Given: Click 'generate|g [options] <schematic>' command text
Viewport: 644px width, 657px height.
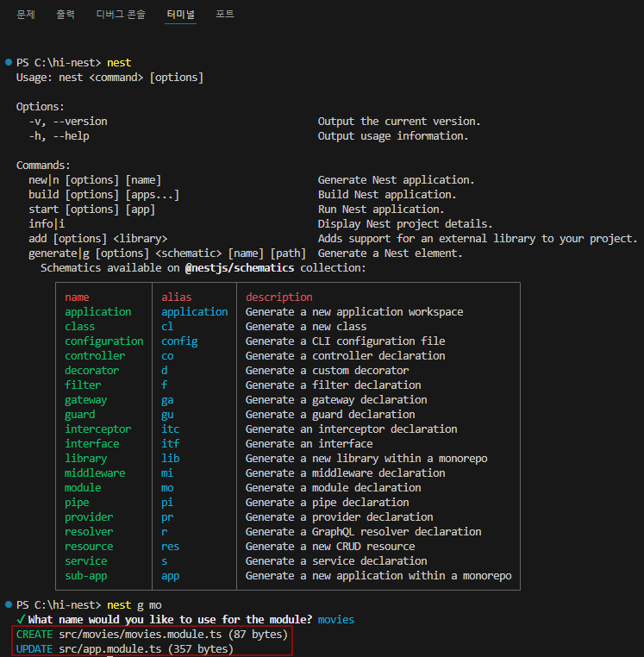Looking at the screenshot, I should pyautogui.click(x=125, y=253).
